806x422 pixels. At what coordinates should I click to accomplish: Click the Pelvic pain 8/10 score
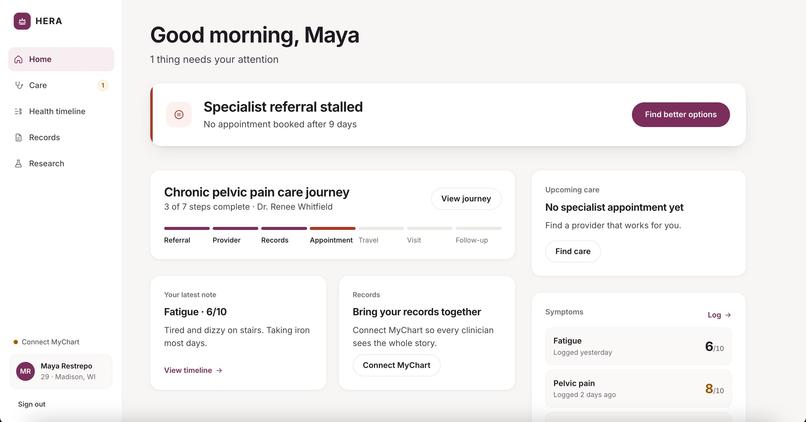(x=715, y=389)
